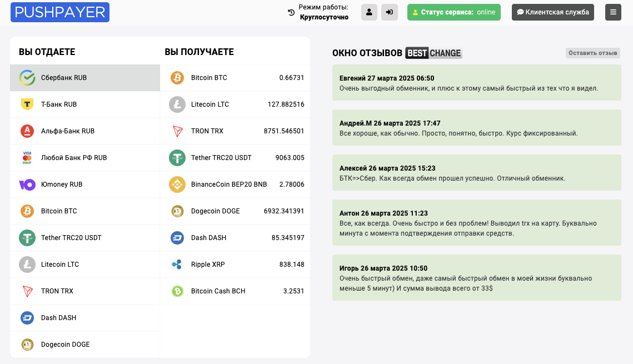The image size is (633, 364).
Task: Click the Dash icon in receive list
Action: pyautogui.click(x=177, y=238)
